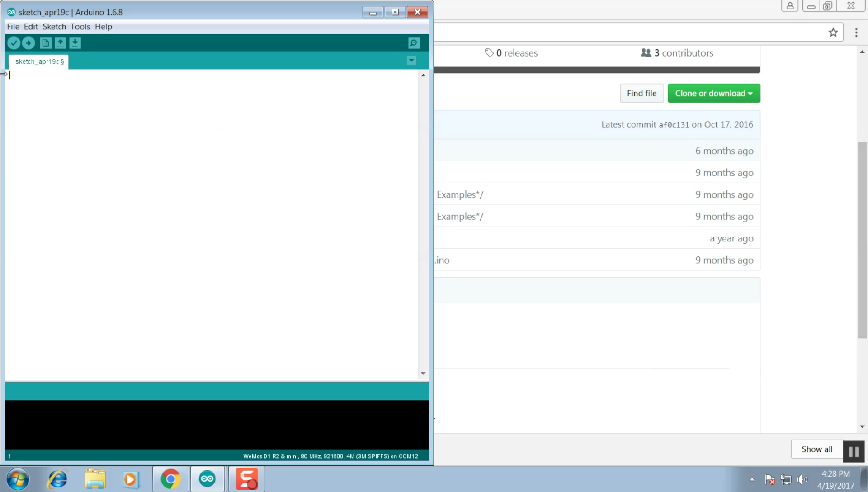The width and height of the screenshot is (868, 492).
Task: Open the Edit menu in Arduino
Action: (x=31, y=27)
